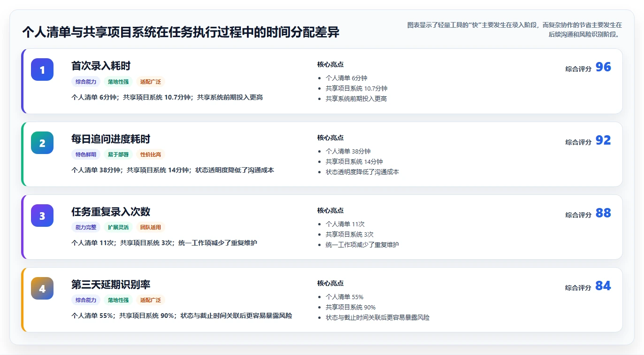Click bullet 个人清单 6分钟
644x355 pixels.
click(346, 78)
